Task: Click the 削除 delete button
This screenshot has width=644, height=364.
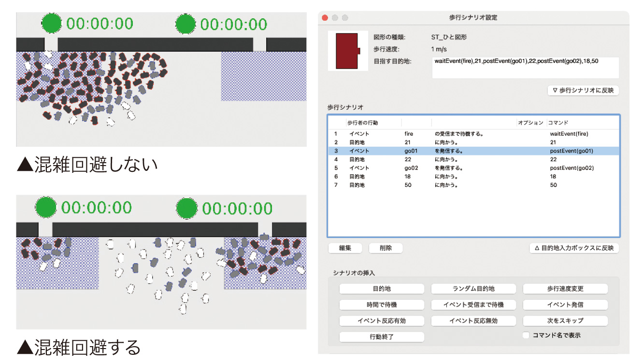Action: click(x=386, y=248)
